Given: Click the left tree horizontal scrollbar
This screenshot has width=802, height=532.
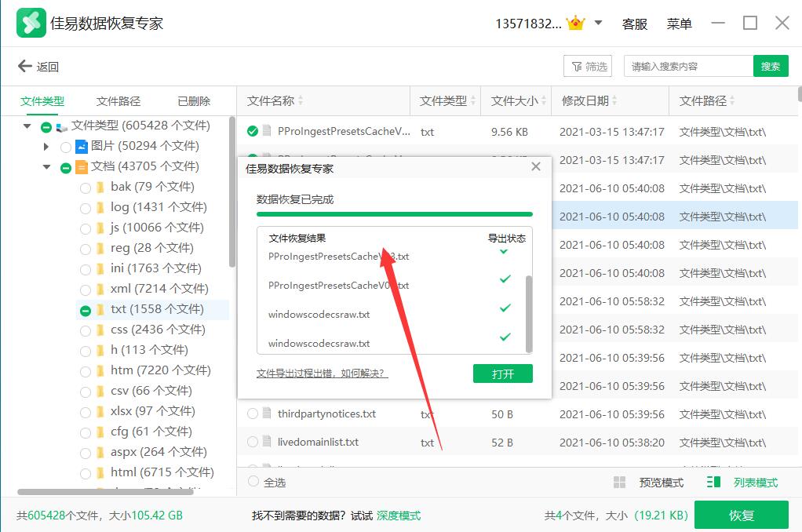Looking at the screenshot, I should (x=105, y=491).
